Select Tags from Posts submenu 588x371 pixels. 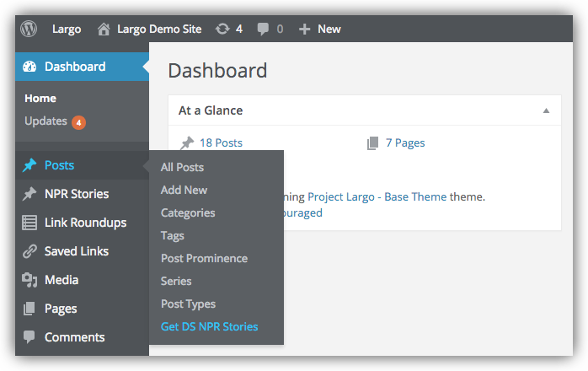(x=173, y=236)
